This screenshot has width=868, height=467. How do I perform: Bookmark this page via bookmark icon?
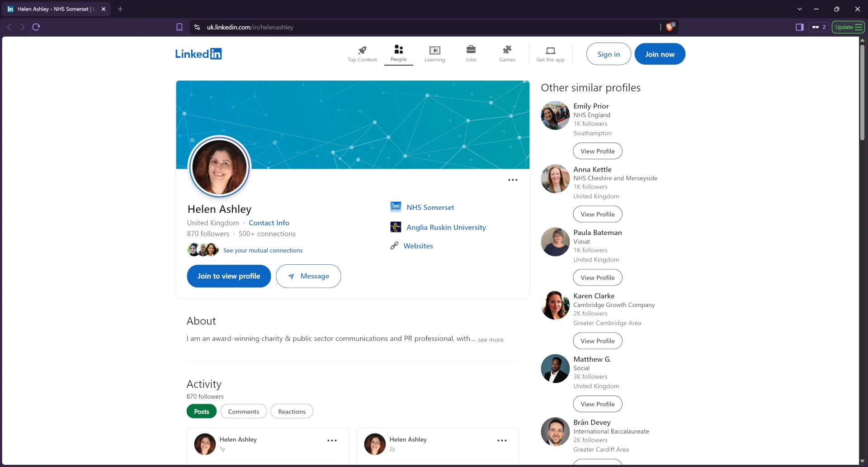(x=179, y=27)
